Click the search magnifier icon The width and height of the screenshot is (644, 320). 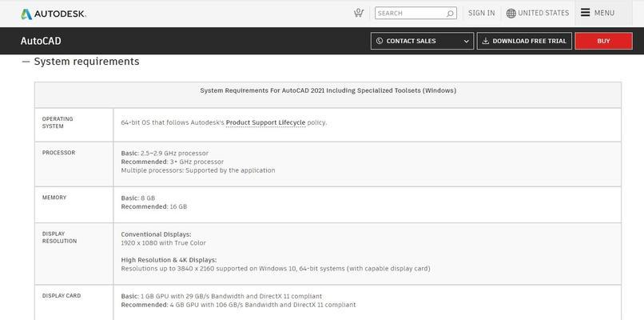(450, 14)
